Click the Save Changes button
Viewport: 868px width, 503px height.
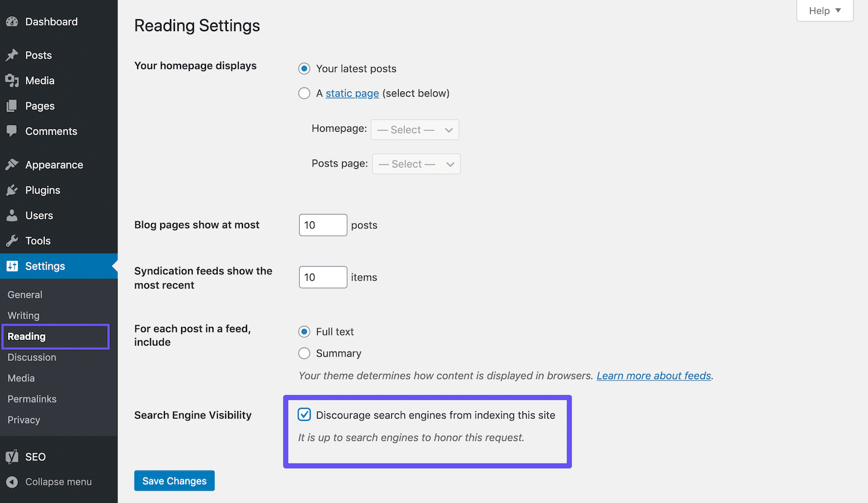174,480
